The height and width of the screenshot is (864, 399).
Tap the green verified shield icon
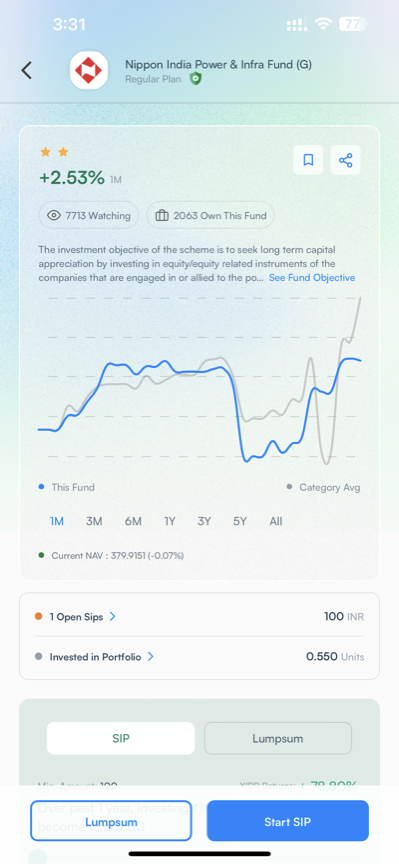point(196,79)
